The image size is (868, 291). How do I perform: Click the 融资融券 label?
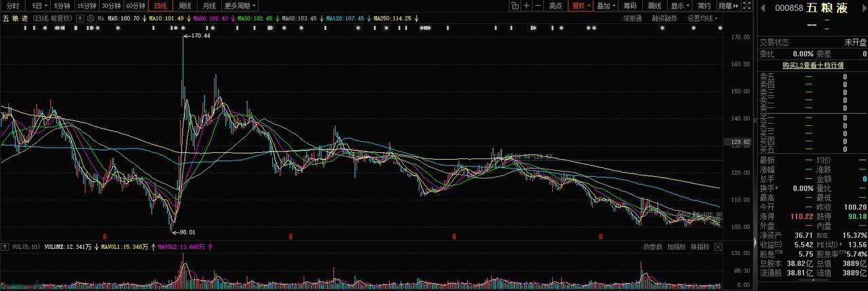(x=664, y=19)
